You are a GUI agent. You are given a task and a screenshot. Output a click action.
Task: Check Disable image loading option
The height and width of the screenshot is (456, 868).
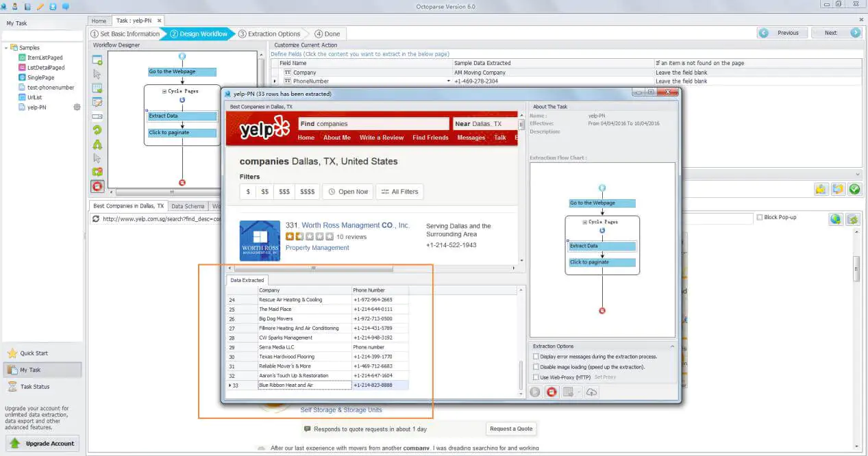[536, 367]
